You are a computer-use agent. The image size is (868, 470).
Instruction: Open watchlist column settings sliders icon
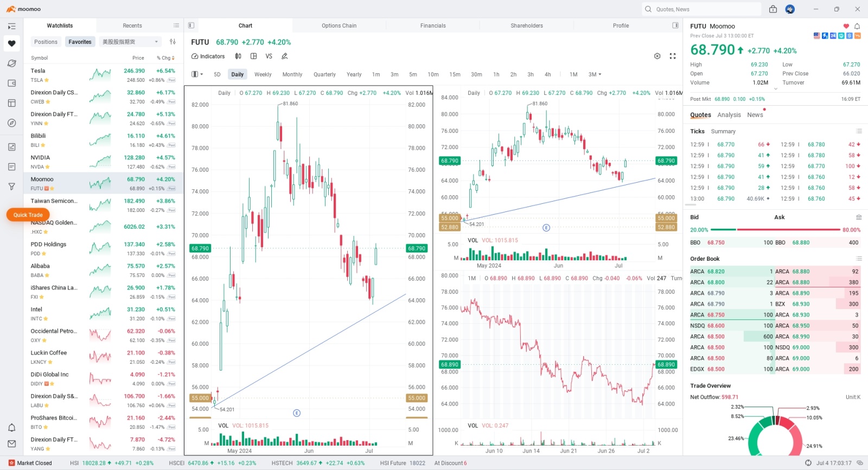pyautogui.click(x=173, y=42)
